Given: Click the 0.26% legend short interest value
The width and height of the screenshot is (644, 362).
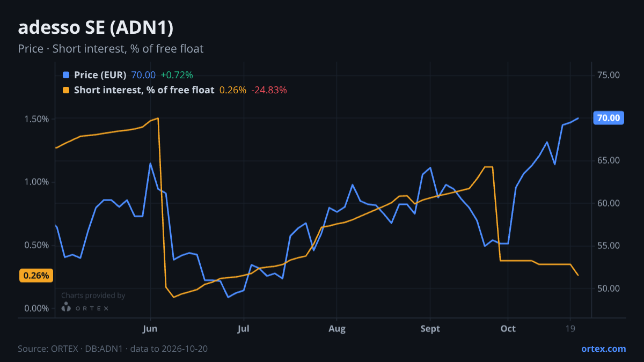Looking at the screenshot, I should pyautogui.click(x=233, y=90).
